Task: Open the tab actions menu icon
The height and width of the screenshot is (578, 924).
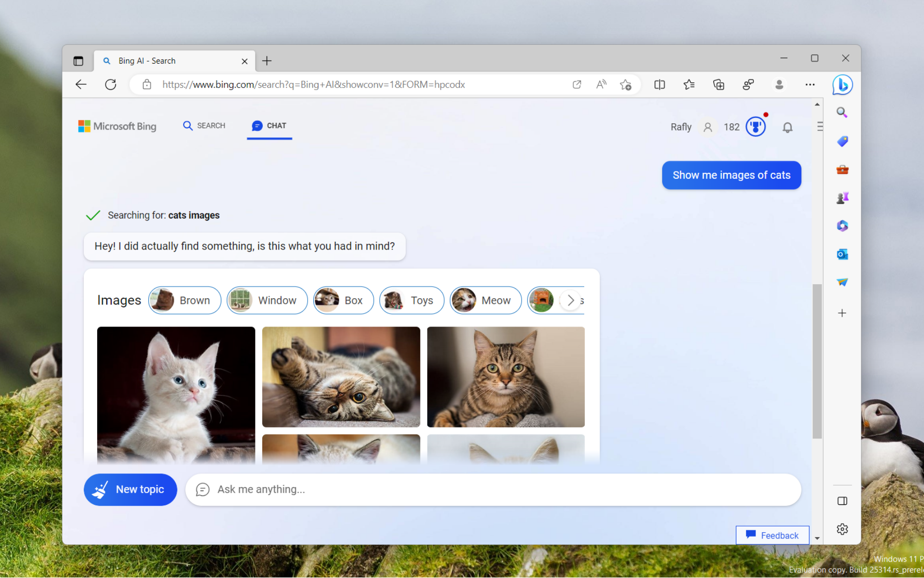Action: pyautogui.click(x=78, y=61)
